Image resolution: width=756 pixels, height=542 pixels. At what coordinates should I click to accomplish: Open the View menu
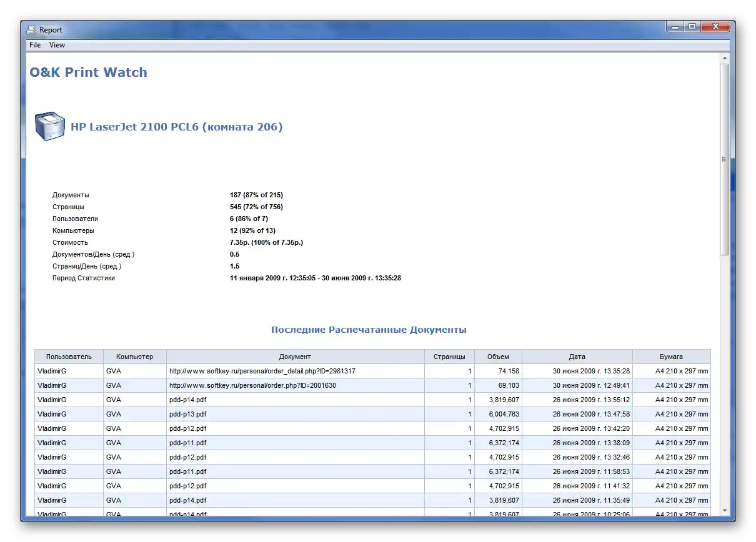coord(57,45)
